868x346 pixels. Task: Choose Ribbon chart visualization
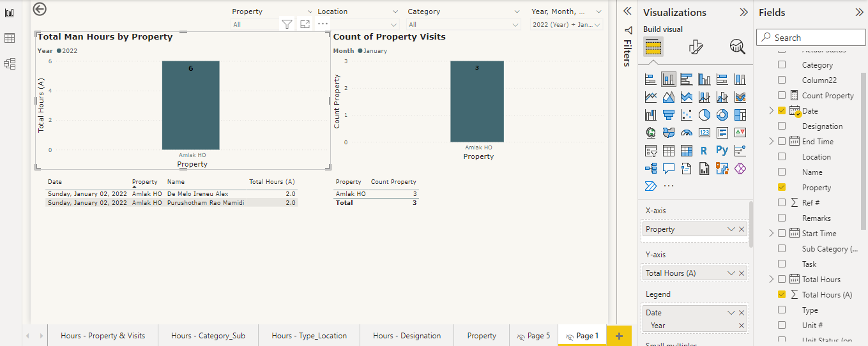click(740, 97)
